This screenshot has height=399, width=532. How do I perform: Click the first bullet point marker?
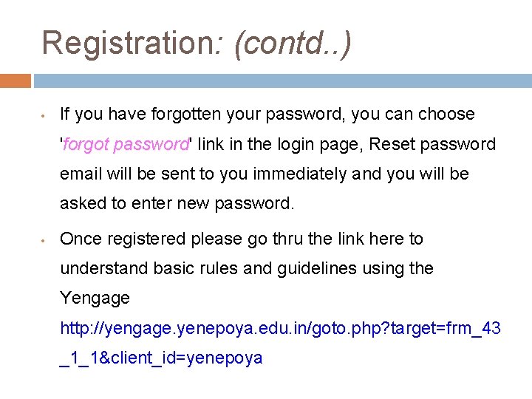[x=44, y=116]
